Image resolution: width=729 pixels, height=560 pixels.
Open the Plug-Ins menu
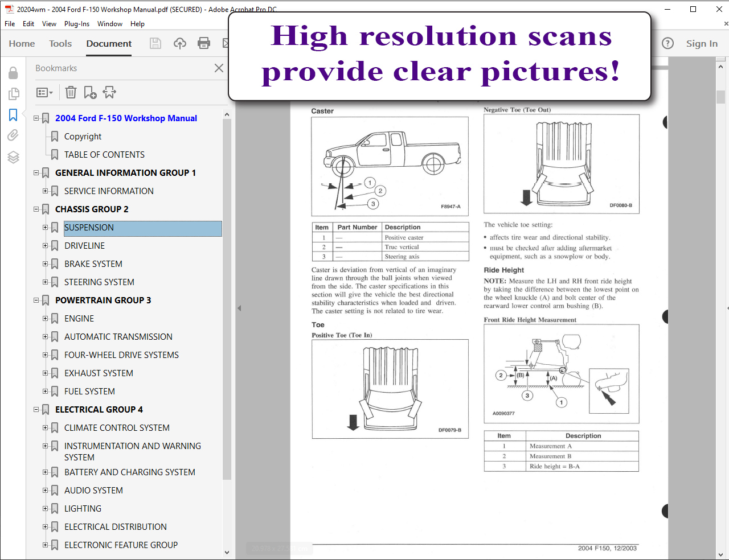(x=77, y=24)
